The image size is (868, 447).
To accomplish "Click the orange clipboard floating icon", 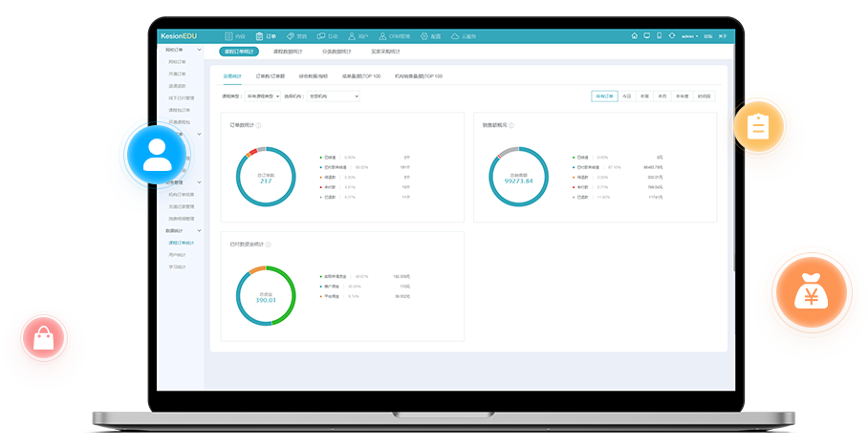I will pos(758,126).
